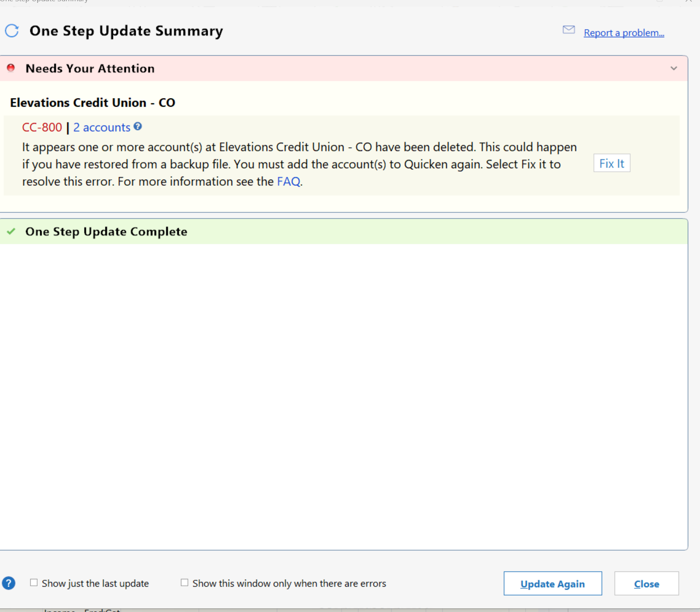Screen dimensions: 700x612
Task: Click the CC-800 error code
Action: click(x=42, y=128)
